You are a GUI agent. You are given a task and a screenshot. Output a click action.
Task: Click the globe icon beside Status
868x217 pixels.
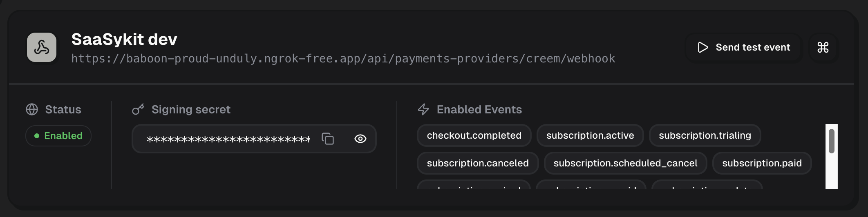(x=32, y=109)
